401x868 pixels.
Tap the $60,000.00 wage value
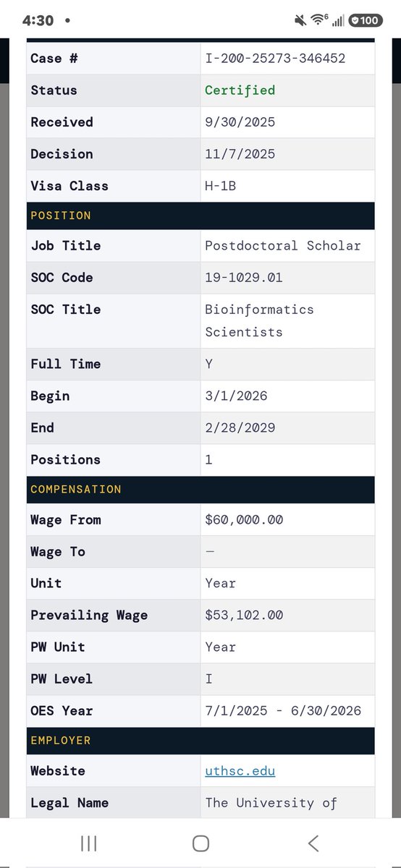[244, 520]
